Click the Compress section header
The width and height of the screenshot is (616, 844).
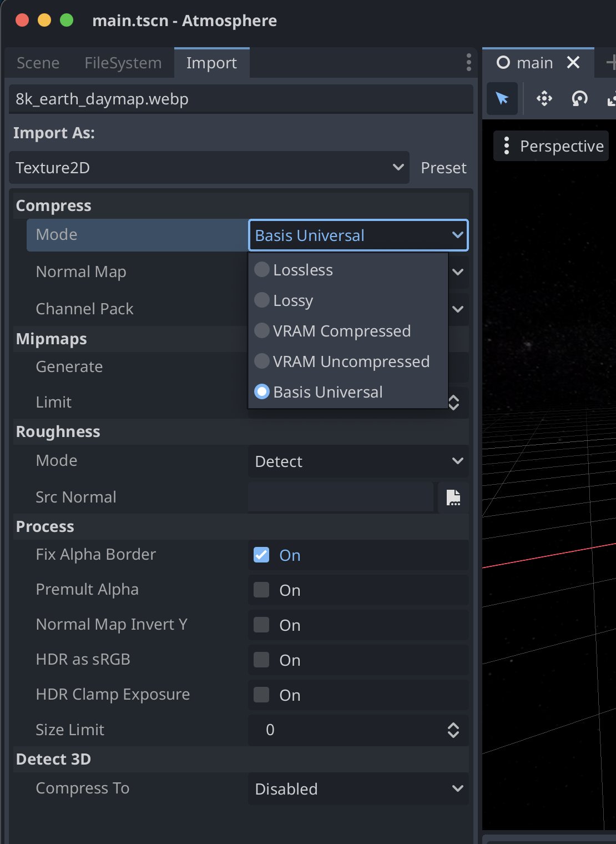(x=241, y=205)
